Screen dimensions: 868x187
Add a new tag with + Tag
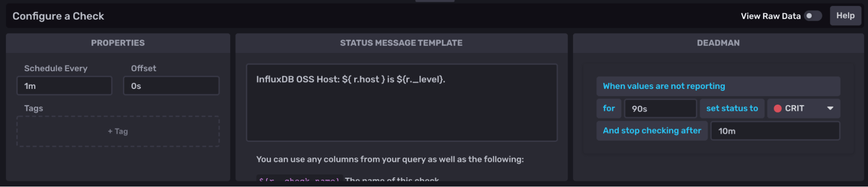pos(118,131)
